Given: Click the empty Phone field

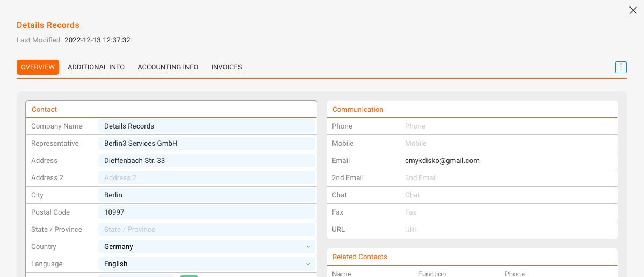Looking at the screenshot, I should pyautogui.click(x=509, y=126).
